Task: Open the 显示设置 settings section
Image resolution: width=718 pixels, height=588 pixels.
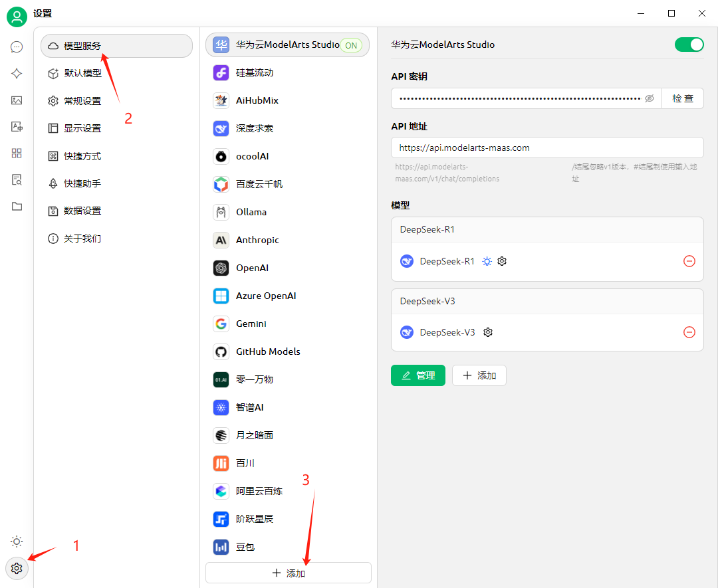Action: [x=117, y=129]
